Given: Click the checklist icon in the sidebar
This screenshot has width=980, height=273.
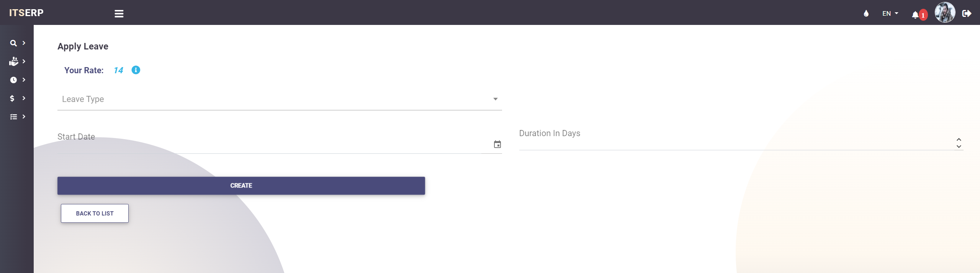Looking at the screenshot, I should 14,117.
